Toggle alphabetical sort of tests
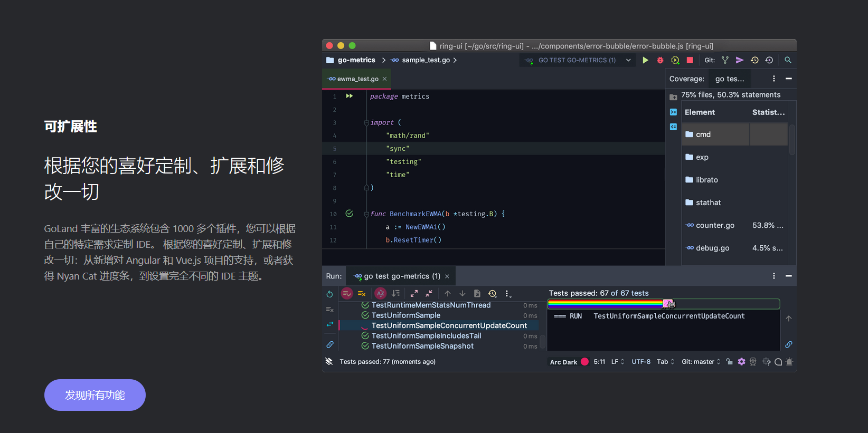This screenshot has height=433, width=868. click(x=380, y=293)
